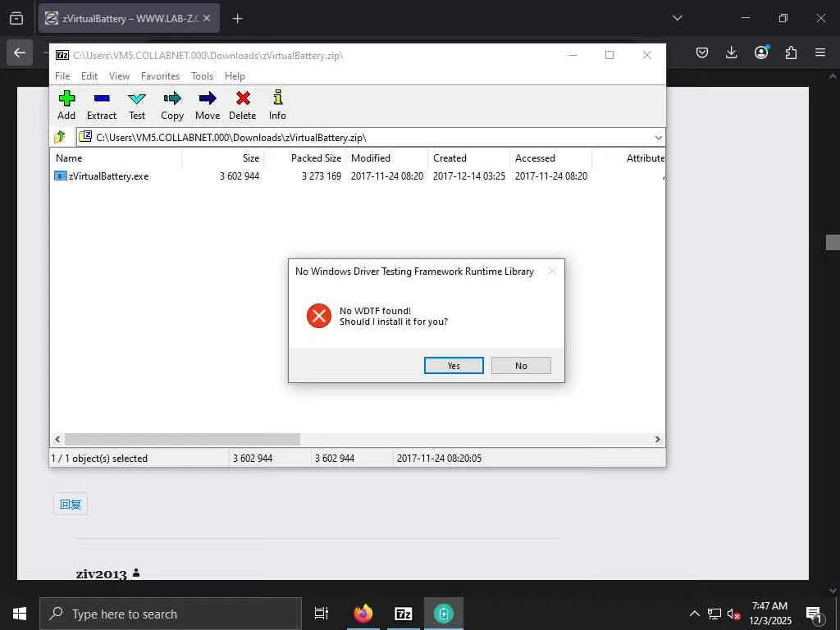Open the File menu
Image resolution: width=840 pixels, height=630 pixels.
[x=62, y=76]
